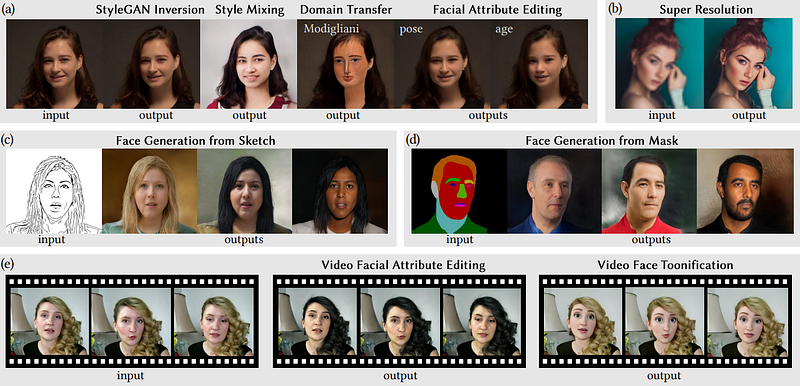Click the "StyleGAN Inversion" heading
800x386 pixels.
[x=150, y=9]
